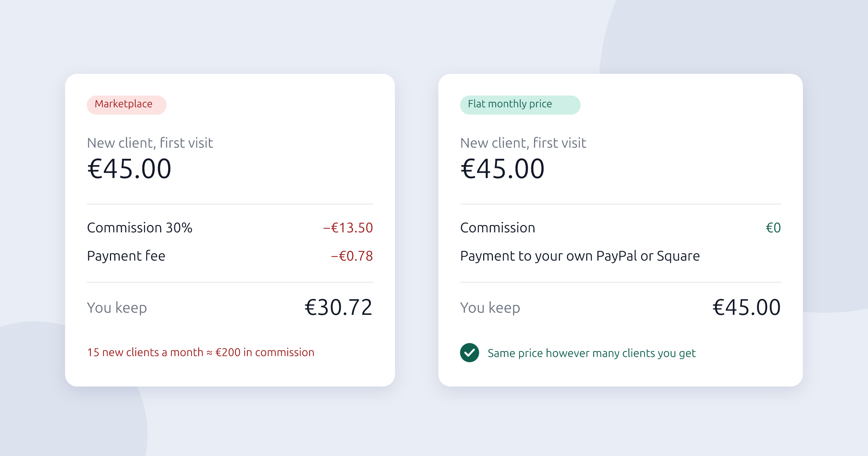Click the You keep label in flat price card
868x456 pixels.
click(490, 308)
